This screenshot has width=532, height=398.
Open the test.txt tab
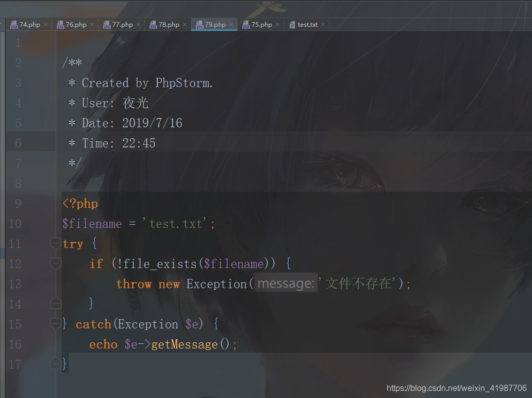pos(307,24)
